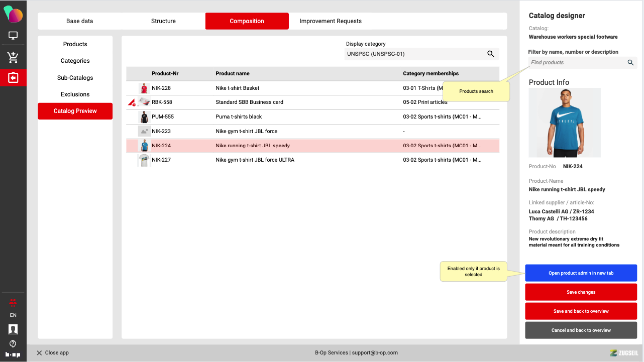This screenshot has height=362, width=644.
Task: Click the Find products search magnifier icon
Action: (630, 63)
